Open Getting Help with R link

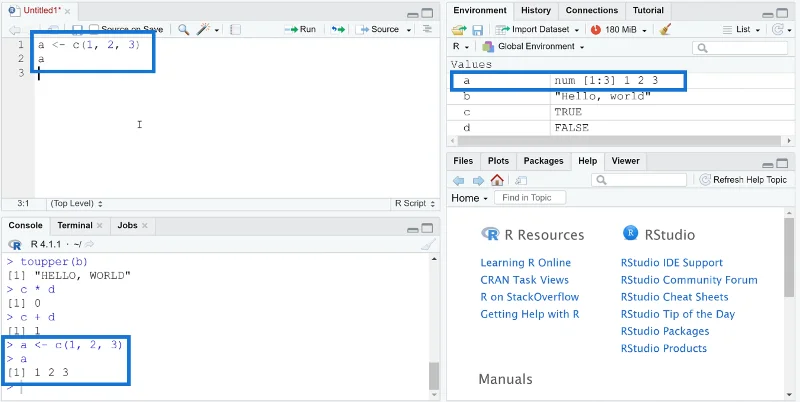(x=530, y=314)
